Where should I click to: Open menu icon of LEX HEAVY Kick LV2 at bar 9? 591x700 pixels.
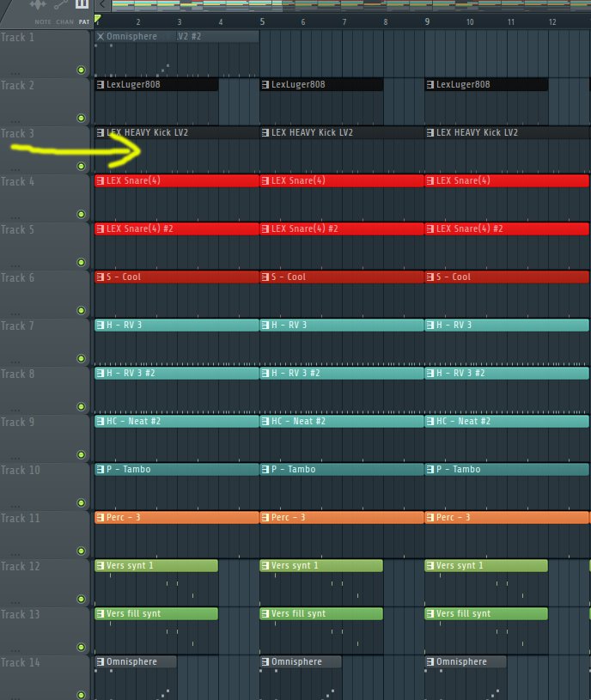click(430, 132)
